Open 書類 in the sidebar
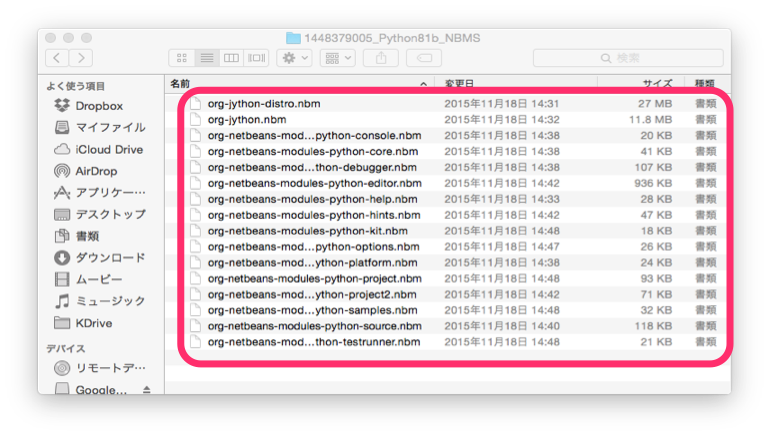Screen dimensions: 769x437 (x=77, y=236)
